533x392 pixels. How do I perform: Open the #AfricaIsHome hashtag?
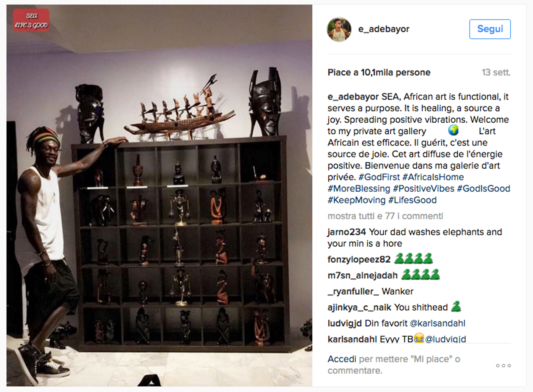click(x=433, y=177)
